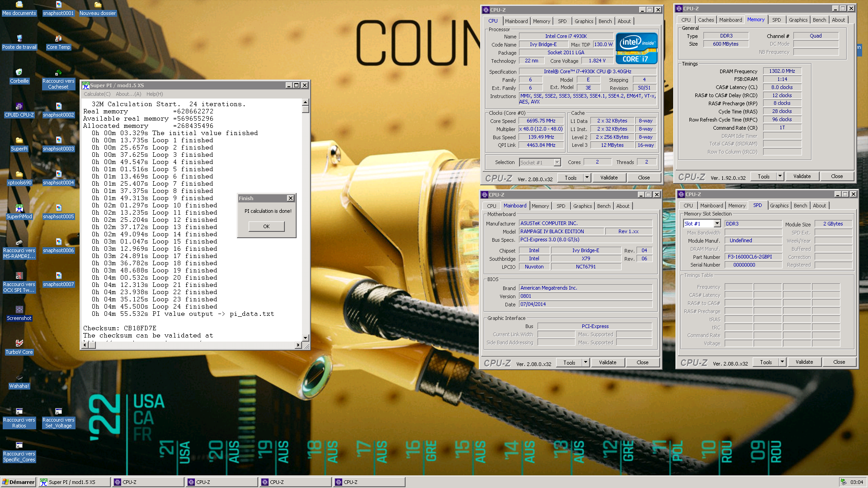Switch to Graphics tab in Mainboard window
Viewport: 868px width, 488px height.
pos(582,206)
